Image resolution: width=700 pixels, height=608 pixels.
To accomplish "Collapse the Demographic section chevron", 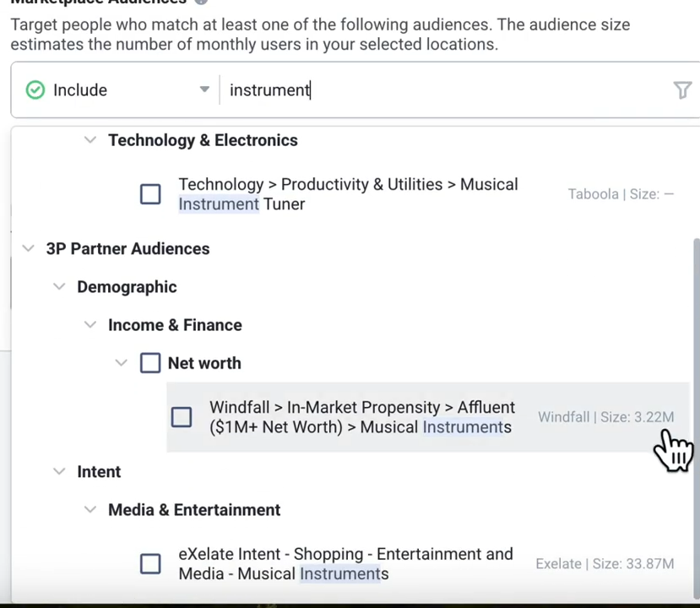I will pos(59,287).
